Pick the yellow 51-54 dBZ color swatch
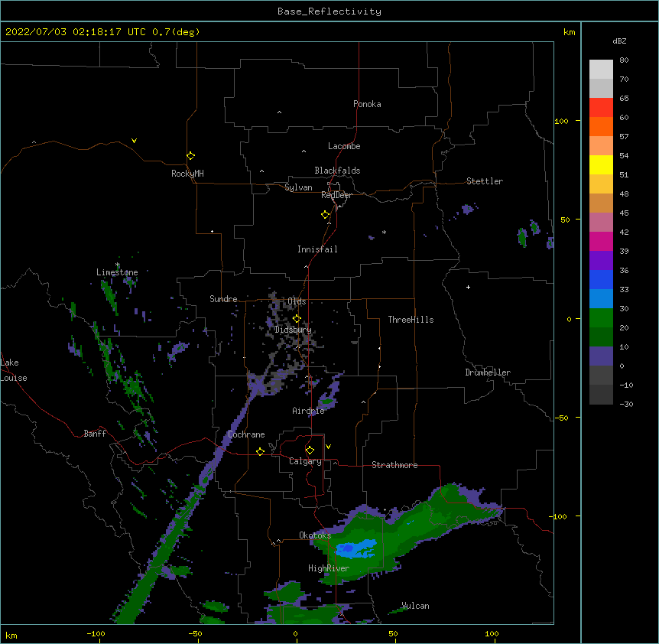 point(601,164)
